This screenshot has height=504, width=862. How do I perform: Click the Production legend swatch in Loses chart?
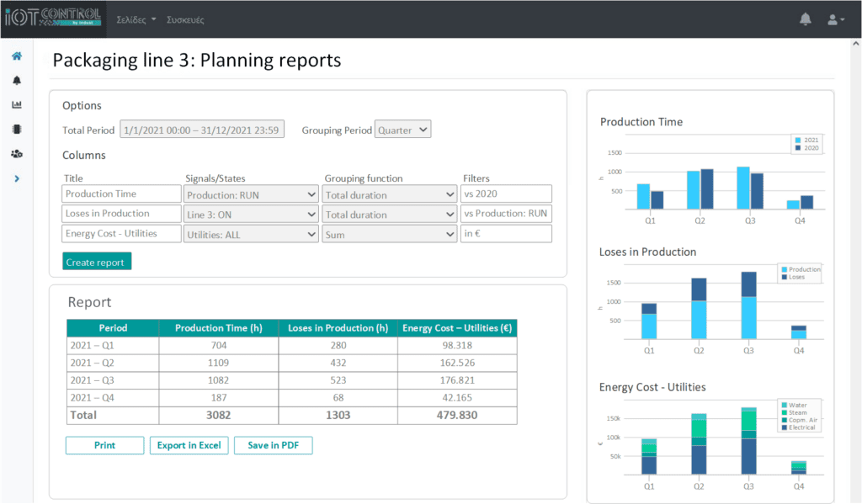click(785, 269)
